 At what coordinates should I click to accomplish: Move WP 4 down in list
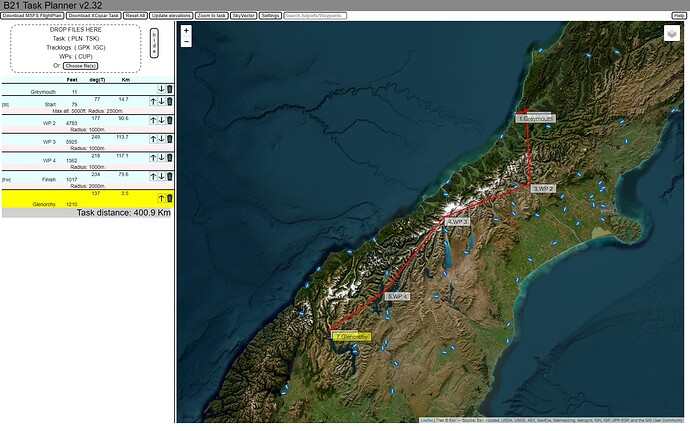coord(161,158)
